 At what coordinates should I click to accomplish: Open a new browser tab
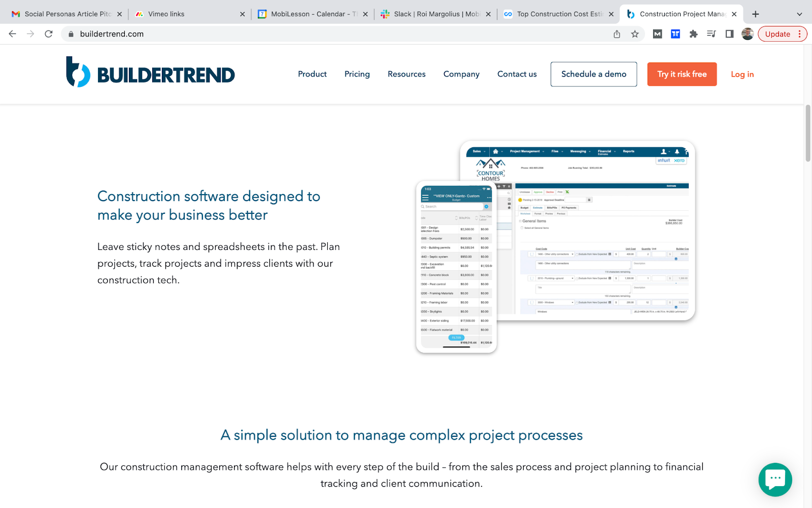pos(756,14)
